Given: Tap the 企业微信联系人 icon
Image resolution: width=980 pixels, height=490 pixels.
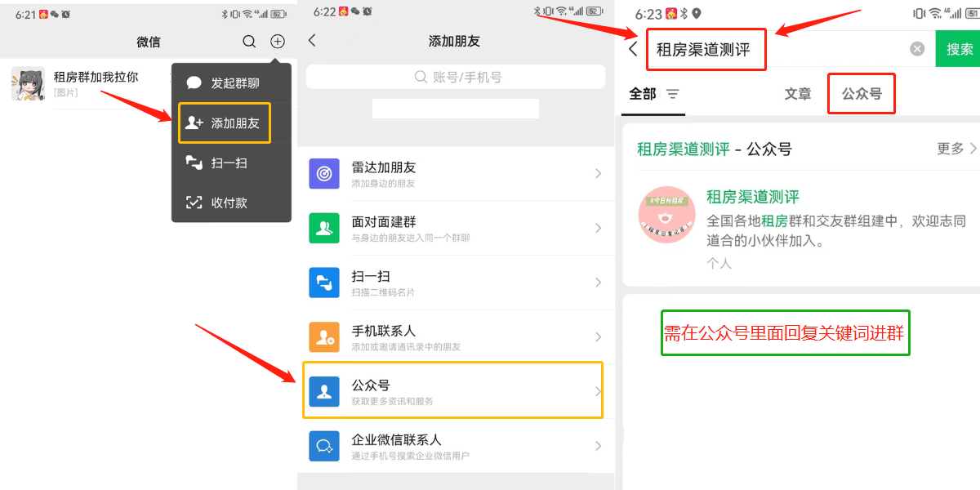Looking at the screenshot, I should (x=324, y=446).
